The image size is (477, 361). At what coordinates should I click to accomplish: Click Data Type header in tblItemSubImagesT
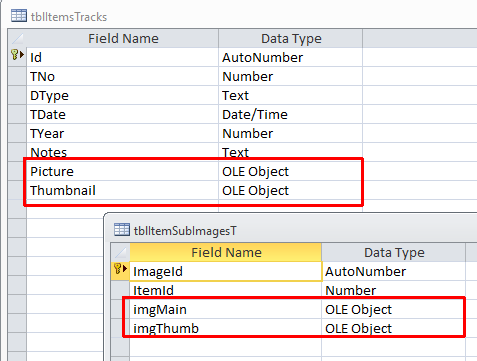coord(394,253)
